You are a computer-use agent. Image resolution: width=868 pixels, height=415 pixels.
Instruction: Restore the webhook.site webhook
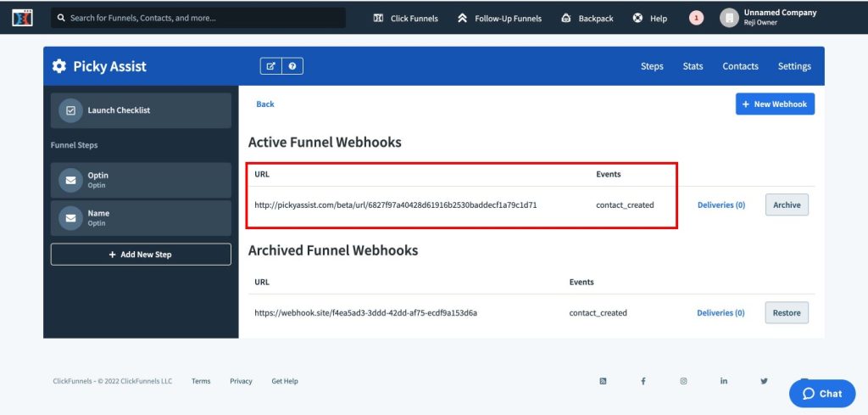click(x=787, y=312)
